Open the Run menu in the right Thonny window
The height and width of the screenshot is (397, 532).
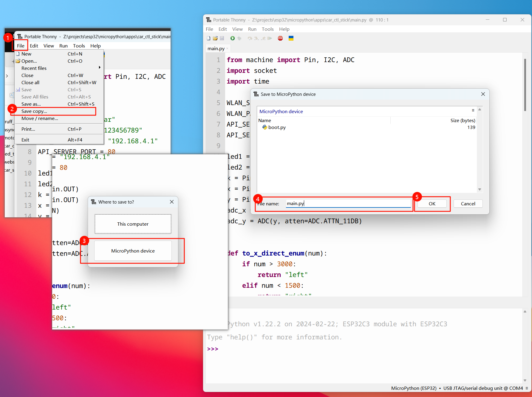pyautogui.click(x=252, y=29)
